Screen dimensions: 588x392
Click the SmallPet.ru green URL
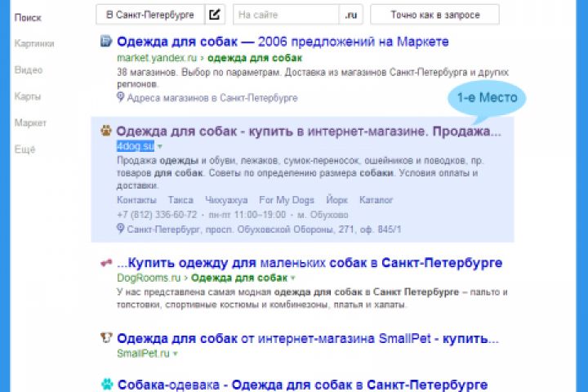click(143, 354)
